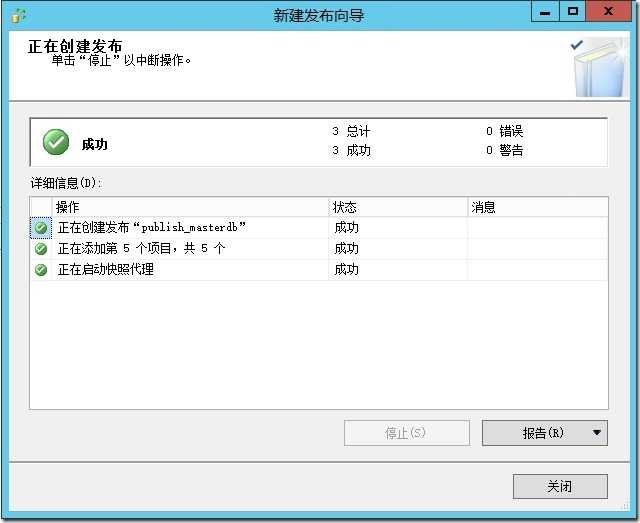Click the 0 错误 summary text
The width and height of the screenshot is (640, 523).
[x=504, y=131]
